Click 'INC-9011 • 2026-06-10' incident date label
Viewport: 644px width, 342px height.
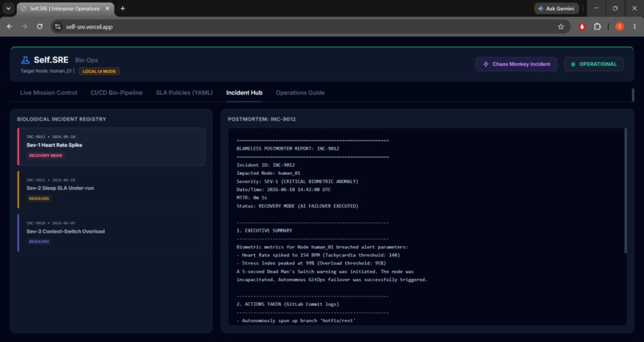50,180
